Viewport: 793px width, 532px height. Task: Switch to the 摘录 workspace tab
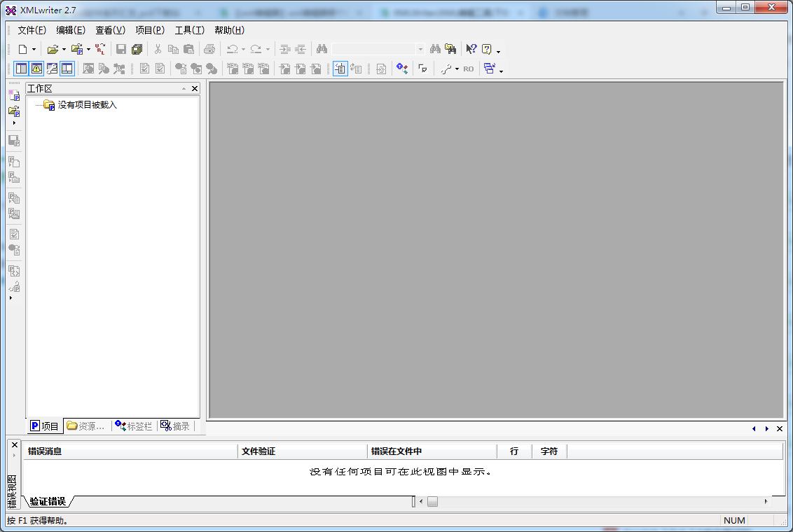coord(175,426)
